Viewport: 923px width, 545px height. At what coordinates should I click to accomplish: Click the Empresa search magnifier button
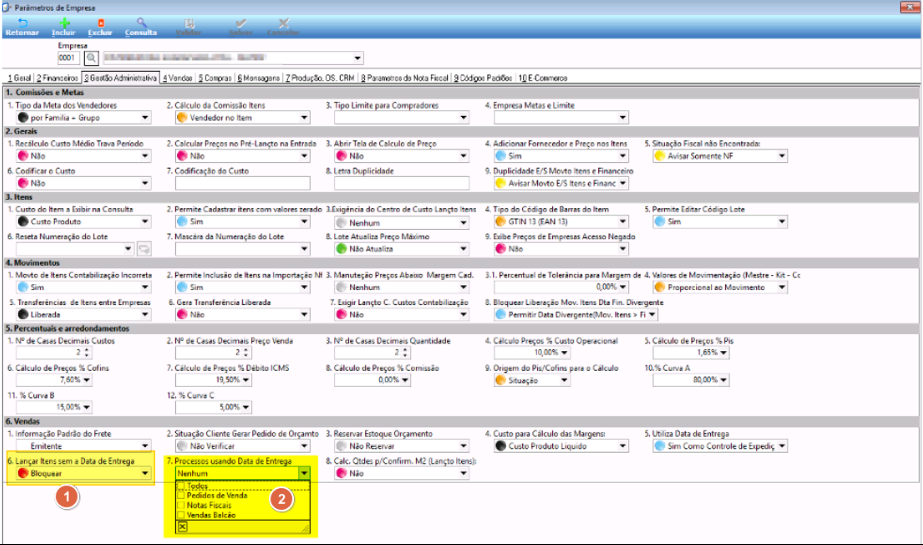pos(91,58)
